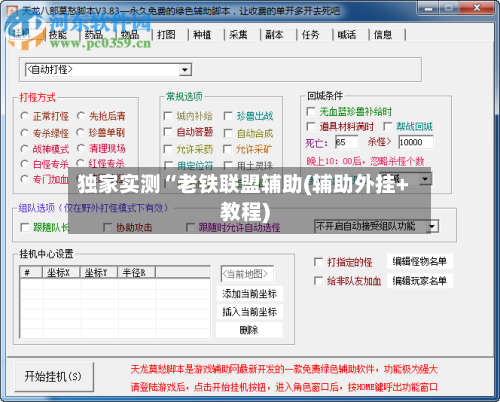This screenshot has width=500, height=402.
Task: Open the 打图 tab
Action: pyautogui.click(x=166, y=35)
